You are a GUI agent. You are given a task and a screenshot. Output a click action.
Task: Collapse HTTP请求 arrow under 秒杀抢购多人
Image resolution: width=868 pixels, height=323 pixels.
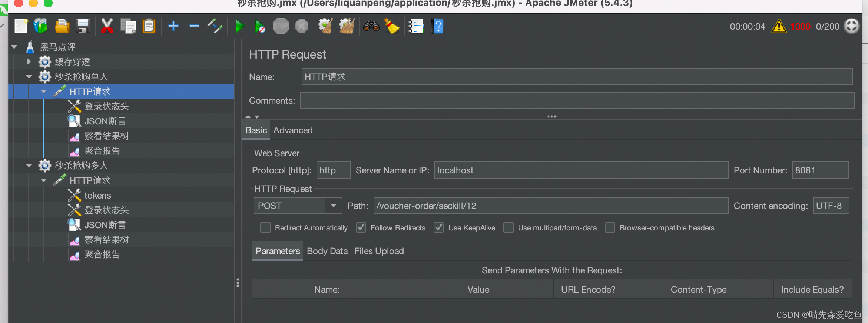(44, 180)
